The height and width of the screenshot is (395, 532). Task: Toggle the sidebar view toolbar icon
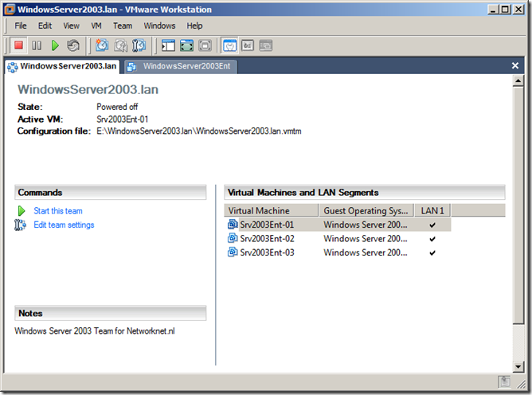pos(168,45)
